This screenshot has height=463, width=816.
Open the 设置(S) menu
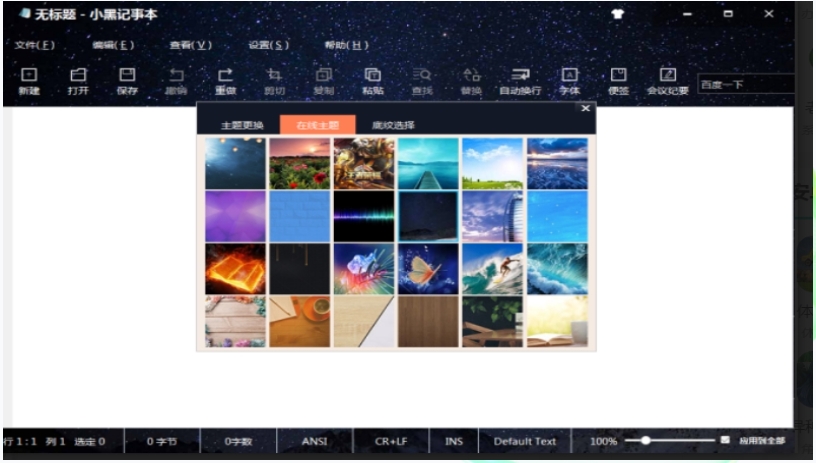tap(268, 45)
